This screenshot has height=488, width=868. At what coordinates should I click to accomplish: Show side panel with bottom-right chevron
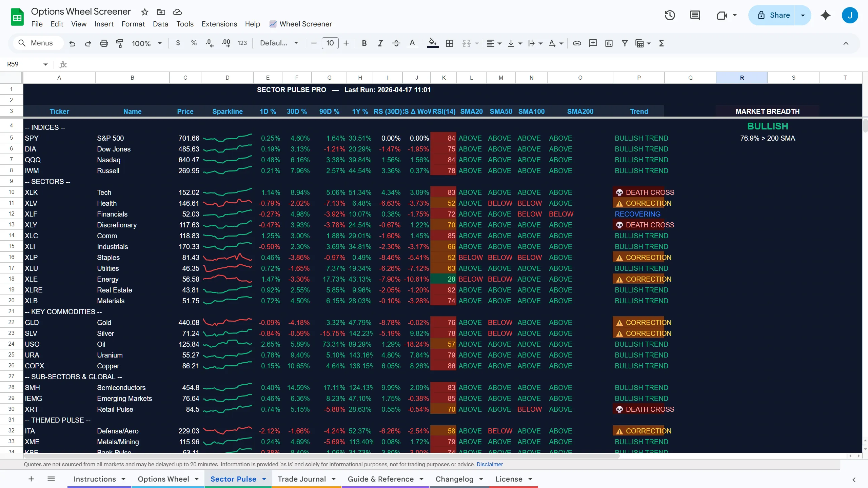pos(854,480)
